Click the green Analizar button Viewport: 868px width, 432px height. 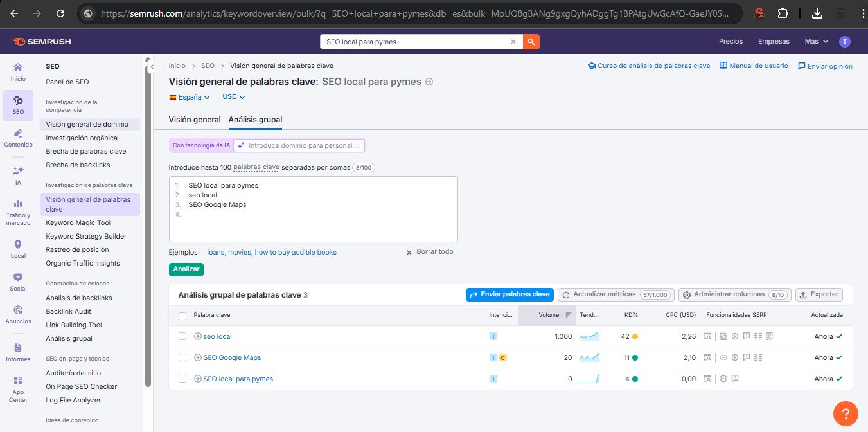click(186, 269)
